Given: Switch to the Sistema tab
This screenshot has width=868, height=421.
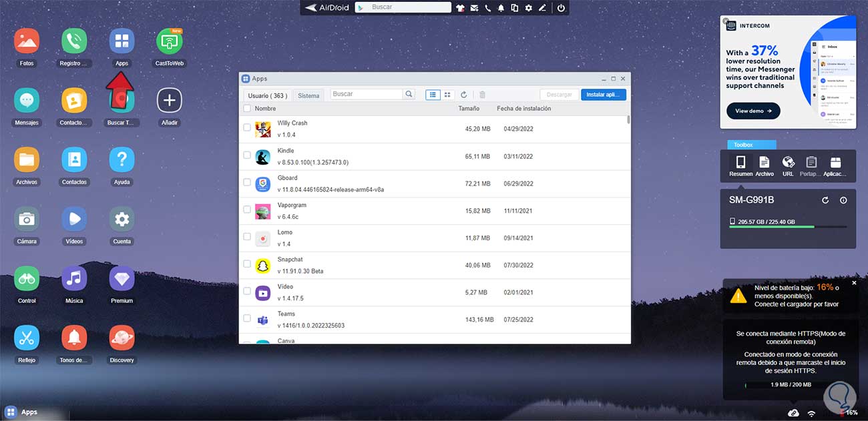Looking at the screenshot, I should click(x=308, y=95).
